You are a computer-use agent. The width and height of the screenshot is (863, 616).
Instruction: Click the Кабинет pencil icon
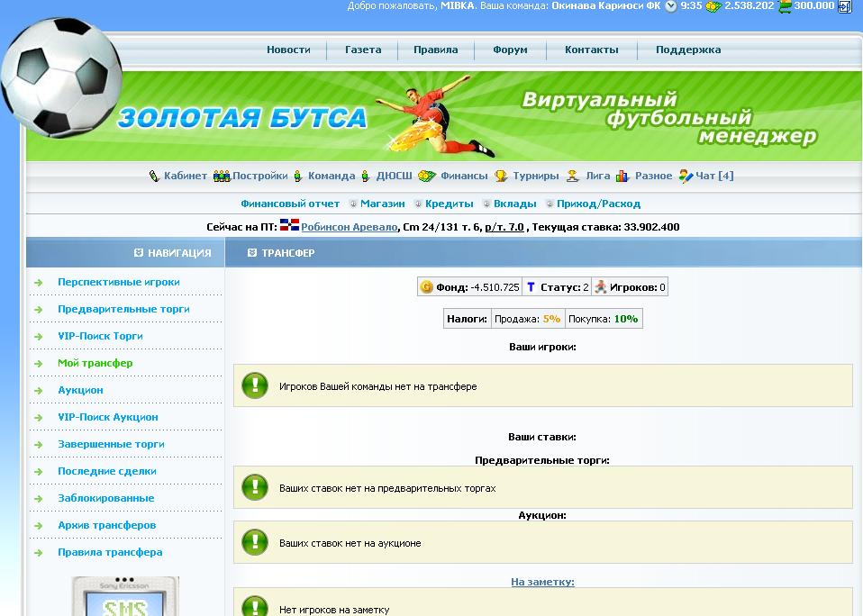click(x=154, y=177)
